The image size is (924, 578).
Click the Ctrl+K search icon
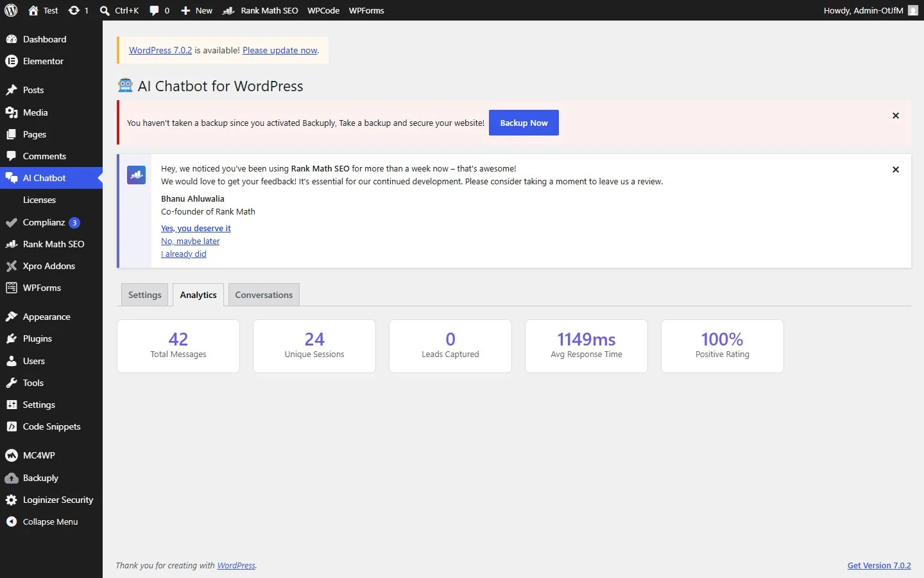[x=105, y=10]
